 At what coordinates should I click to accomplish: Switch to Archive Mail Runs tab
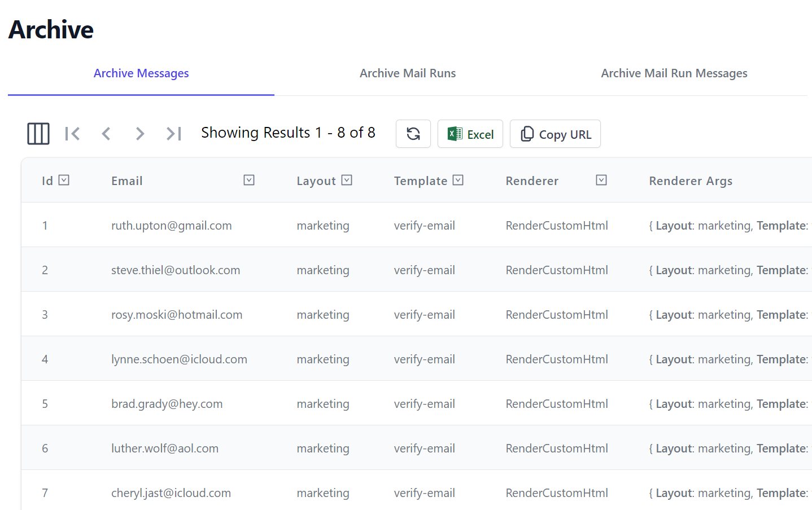(408, 73)
